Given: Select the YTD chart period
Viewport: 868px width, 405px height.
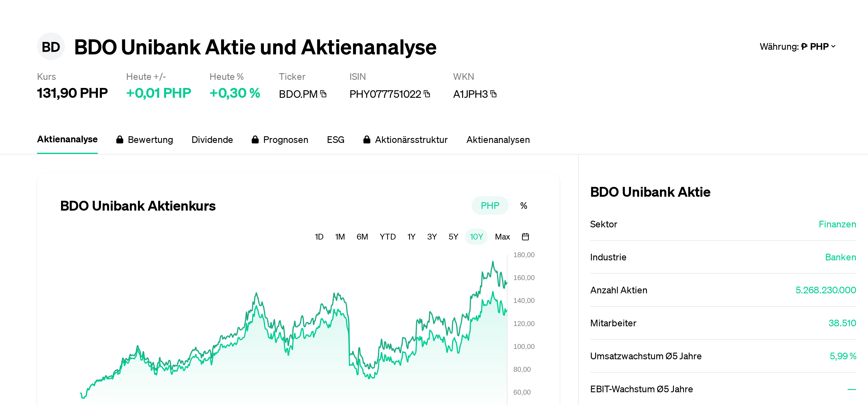Looking at the screenshot, I should [387, 237].
